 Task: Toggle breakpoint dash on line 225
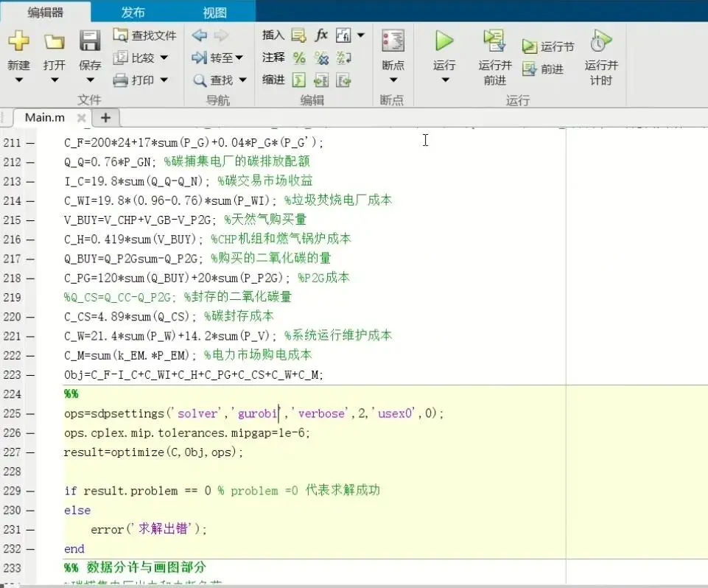[30, 414]
